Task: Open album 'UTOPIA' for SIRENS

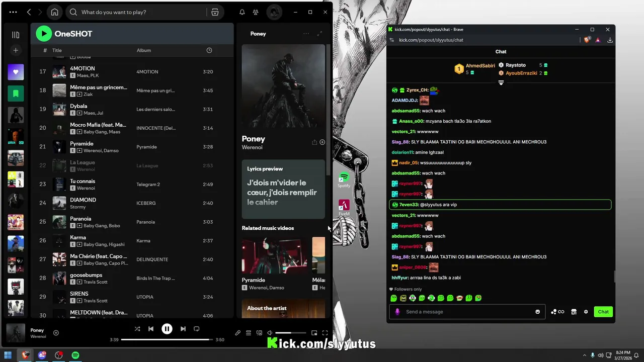Action: [145, 297]
